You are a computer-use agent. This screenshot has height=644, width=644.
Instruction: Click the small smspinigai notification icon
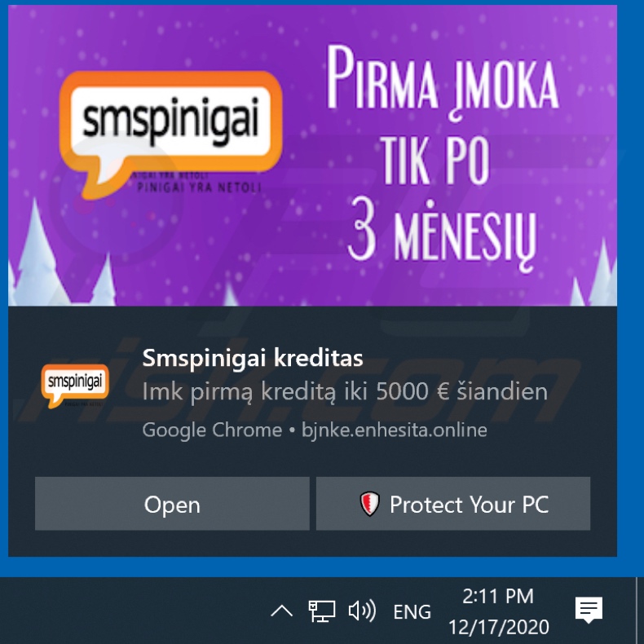pos(75,386)
